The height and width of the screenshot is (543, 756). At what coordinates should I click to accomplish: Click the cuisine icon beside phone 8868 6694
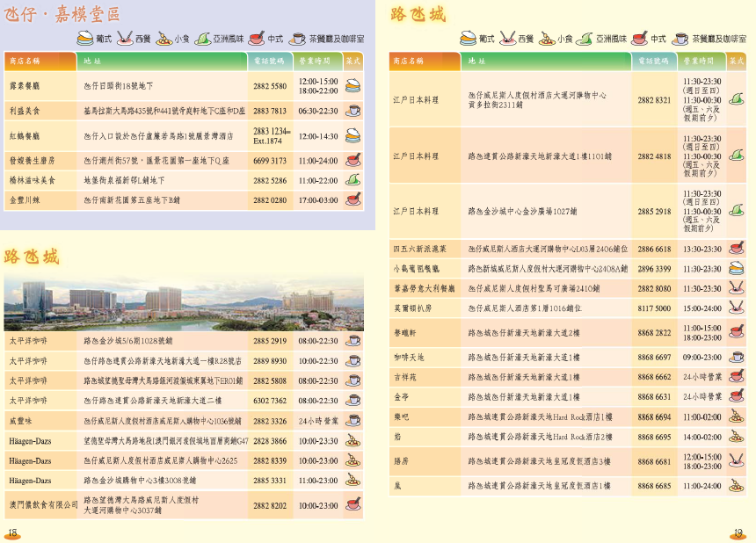[737, 417]
